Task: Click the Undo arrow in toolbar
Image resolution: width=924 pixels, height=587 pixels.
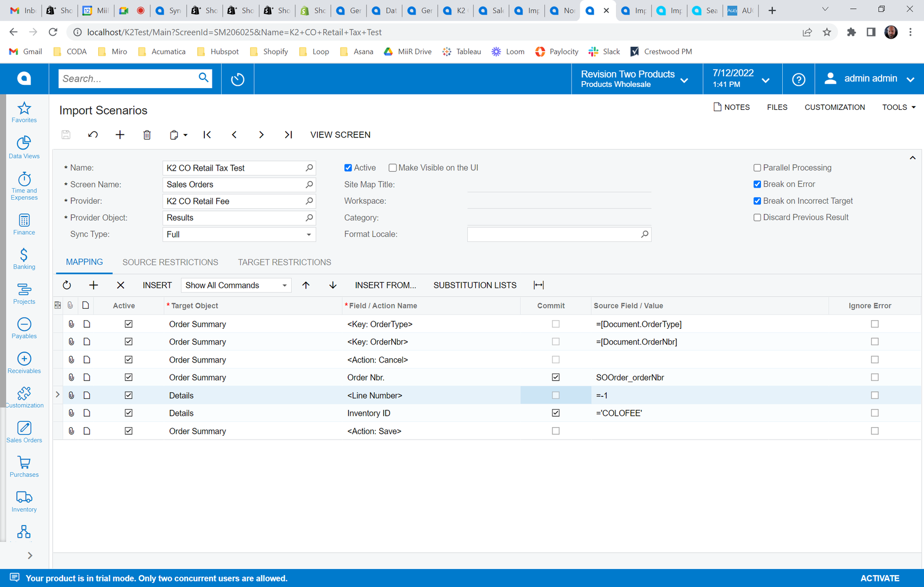Action: 93,135
